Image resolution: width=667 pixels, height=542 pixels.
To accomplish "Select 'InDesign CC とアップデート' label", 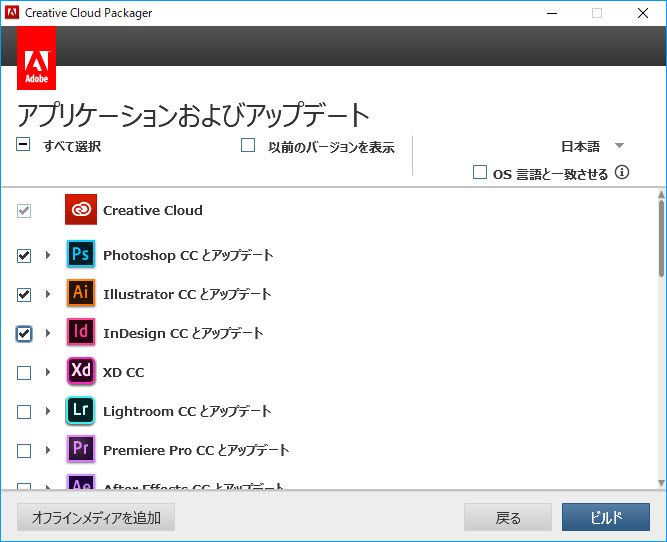I will coord(183,333).
